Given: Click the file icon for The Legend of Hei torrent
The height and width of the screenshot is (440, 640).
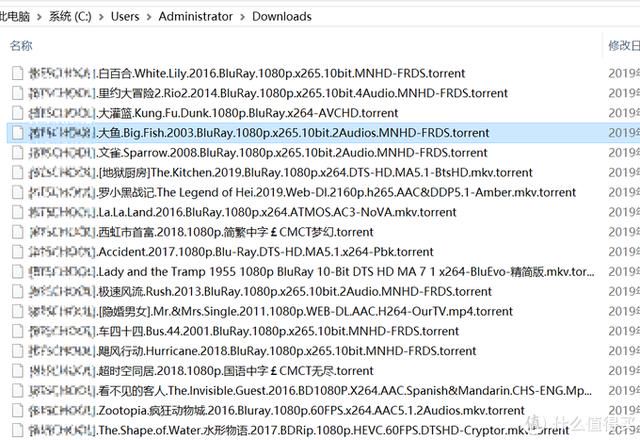Looking at the screenshot, I should tap(17, 192).
